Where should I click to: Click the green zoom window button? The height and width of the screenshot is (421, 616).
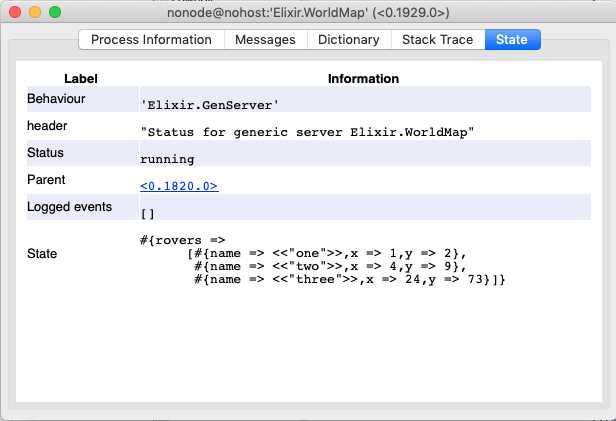tap(55, 12)
